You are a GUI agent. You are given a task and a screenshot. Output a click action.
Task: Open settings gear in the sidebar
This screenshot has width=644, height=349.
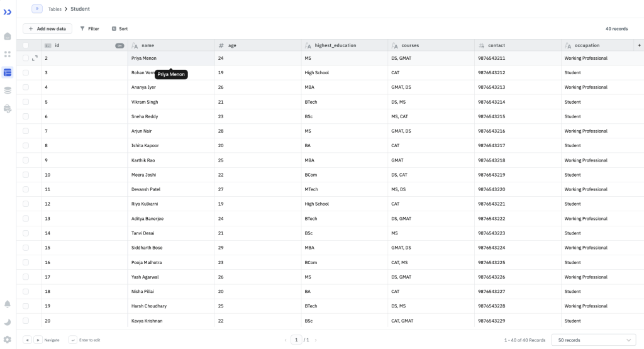tap(8, 340)
